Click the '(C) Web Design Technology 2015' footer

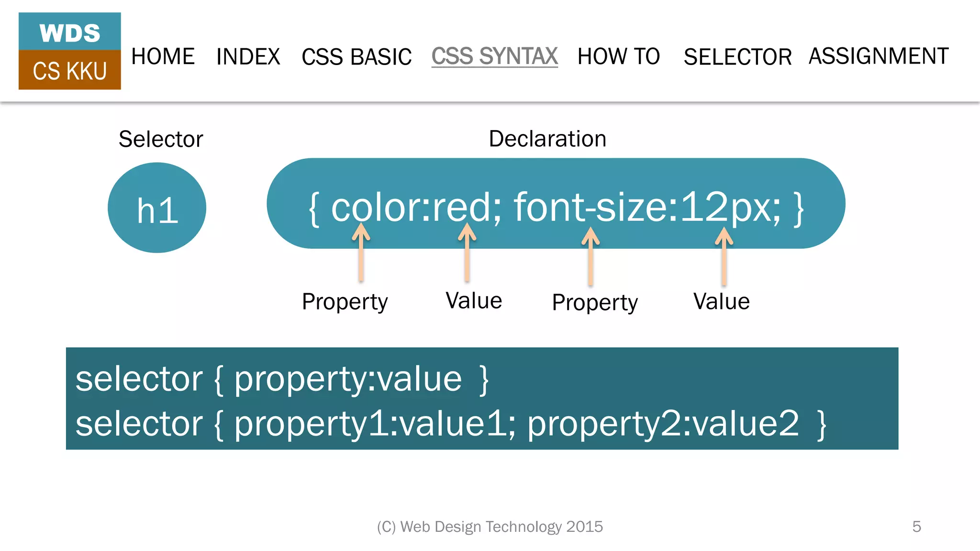click(x=490, y=527)
